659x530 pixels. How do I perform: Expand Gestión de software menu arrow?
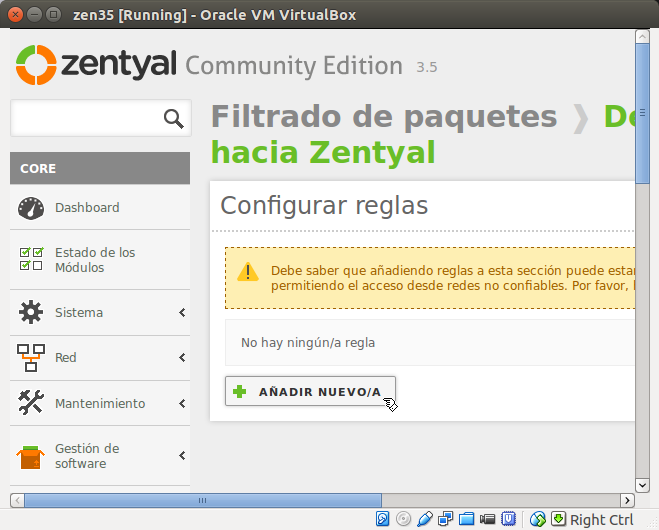tap(182, 456)
